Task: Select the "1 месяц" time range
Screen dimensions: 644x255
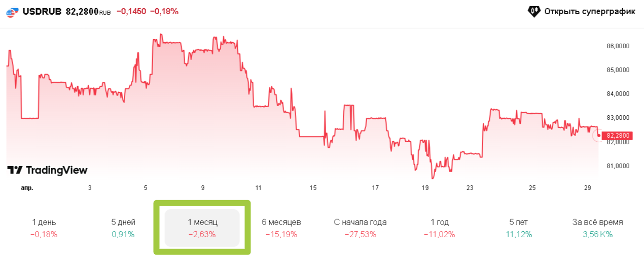Action: (202, 228)
